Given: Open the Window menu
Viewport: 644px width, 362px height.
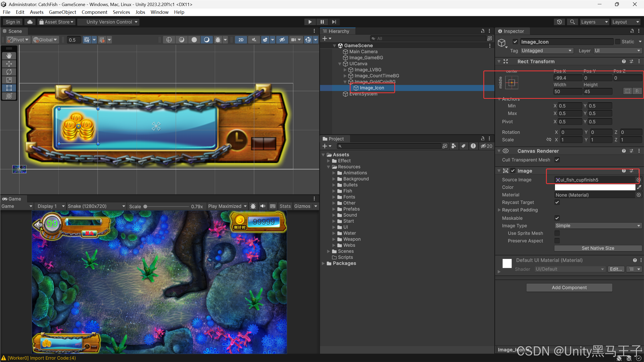Looking at the screenshot, I should coord(159,12).
